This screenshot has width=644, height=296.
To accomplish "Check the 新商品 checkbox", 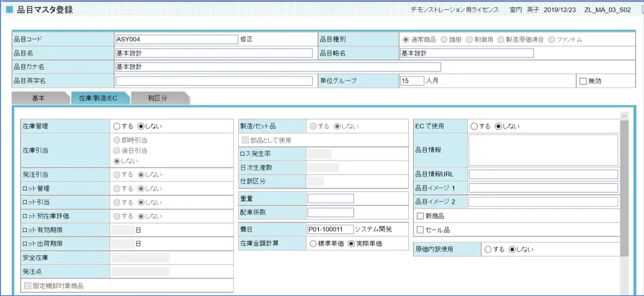I will [420, 216].
